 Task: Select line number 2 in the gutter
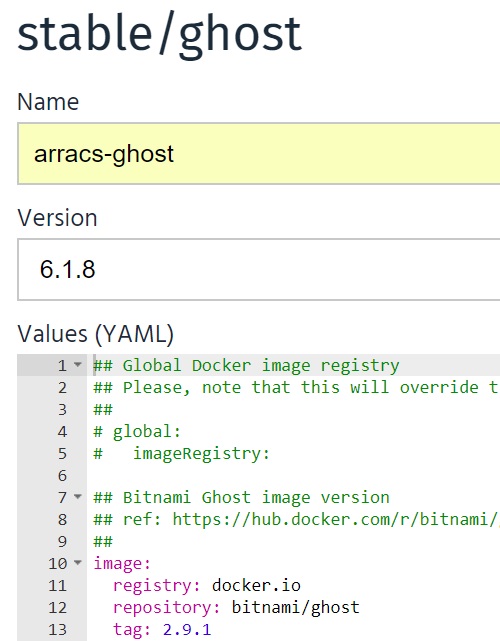(x=62, y=387)
